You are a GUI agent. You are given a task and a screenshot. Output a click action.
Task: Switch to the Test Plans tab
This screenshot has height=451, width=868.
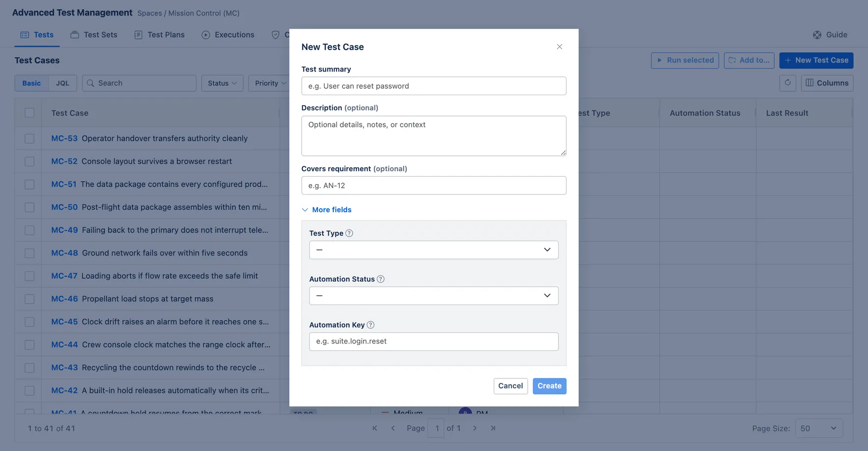pos(159,35)
